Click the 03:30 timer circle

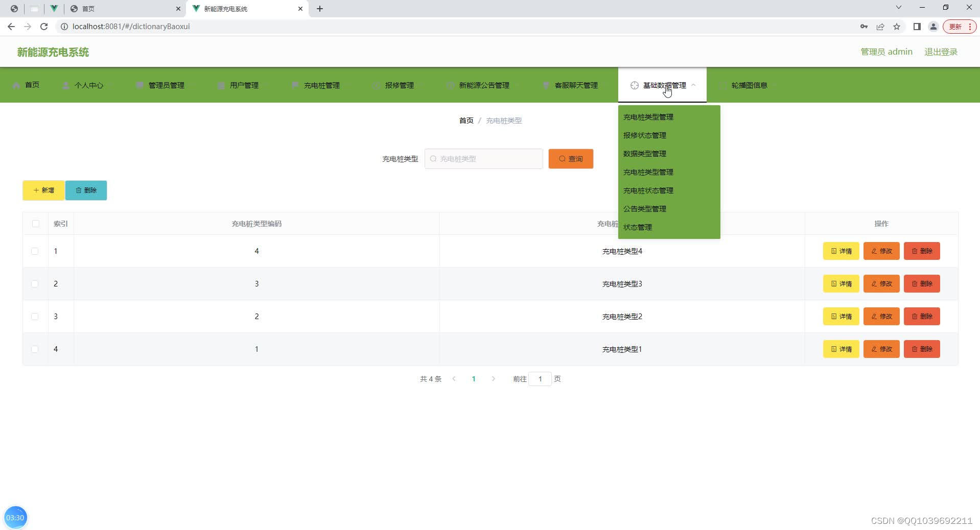click(16, 517)
